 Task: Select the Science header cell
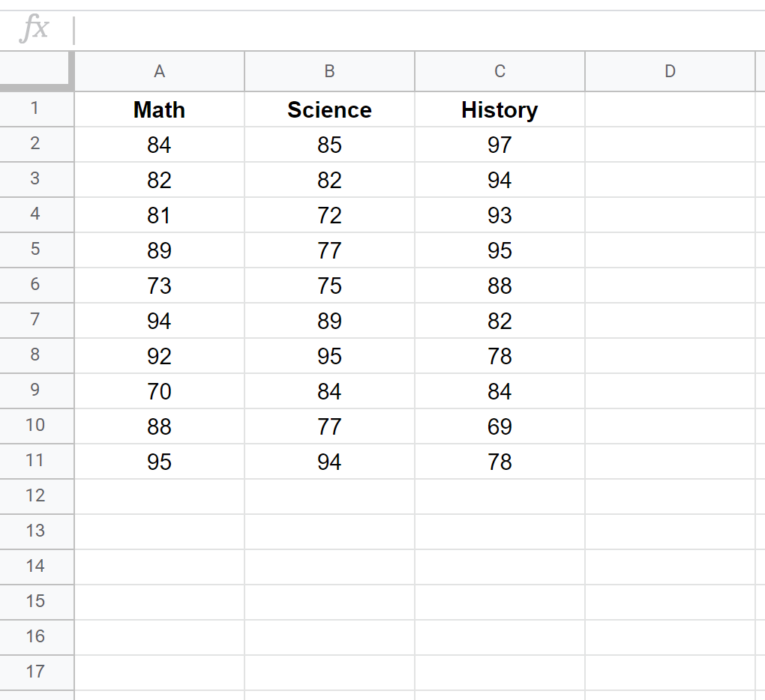[x=329, y=109]
